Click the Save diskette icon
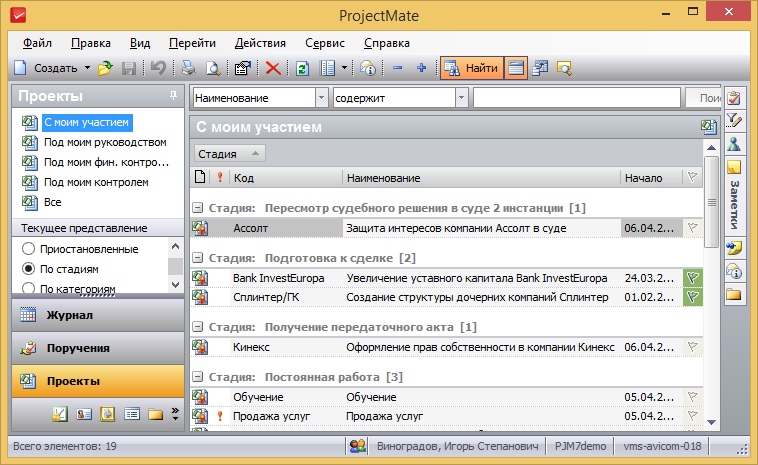 [129, 68]
